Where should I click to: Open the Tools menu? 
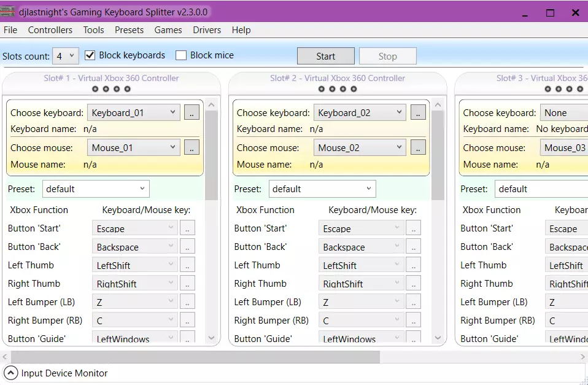[93, 30]
